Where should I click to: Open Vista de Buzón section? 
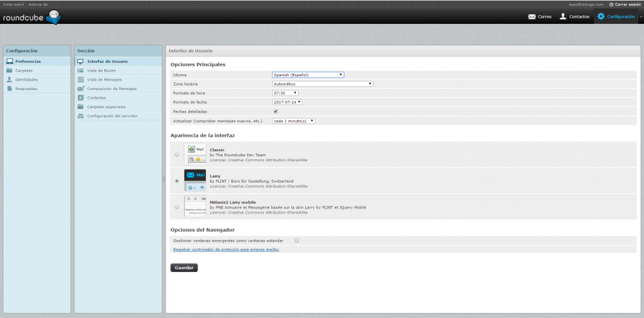(118, 71)
